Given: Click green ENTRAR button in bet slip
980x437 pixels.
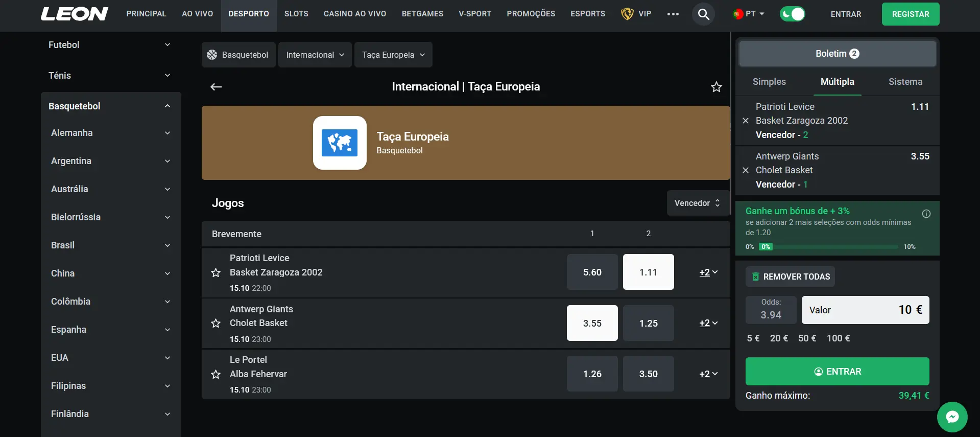Looking at the screenshot, I should 838,372.
